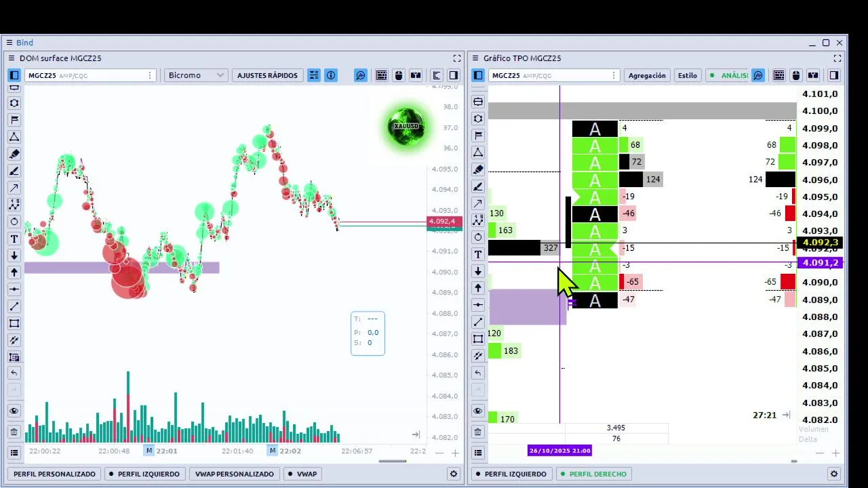Open mouse trading icon in DOM surface toolbar
This screenshot has width=868, height=488.
point(399,75)
